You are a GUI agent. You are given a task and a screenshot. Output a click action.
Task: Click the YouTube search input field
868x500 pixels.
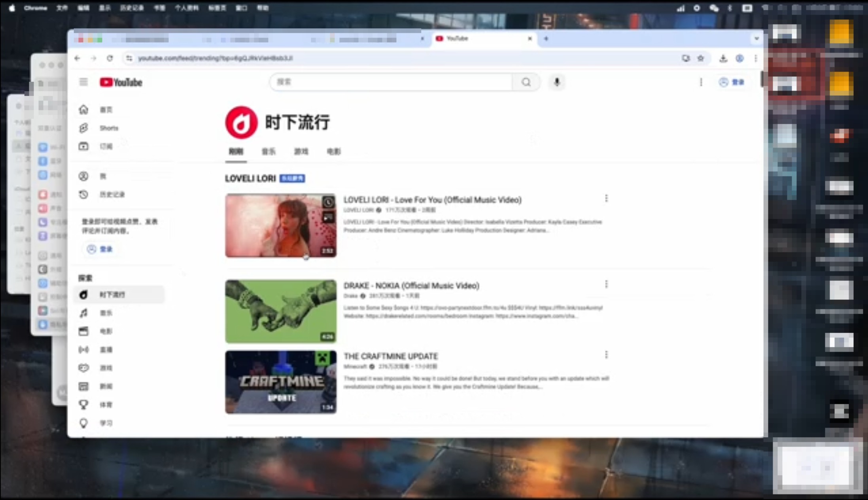click(391, 82)
